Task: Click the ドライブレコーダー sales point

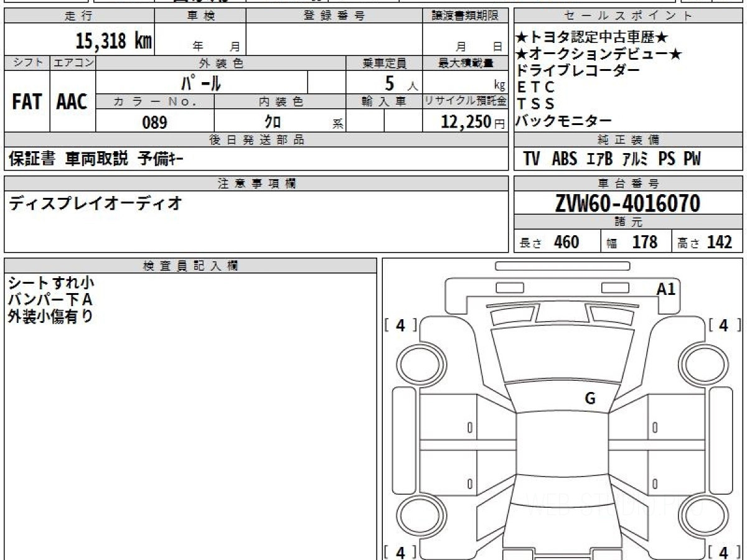Action: (x=578, y=71)
